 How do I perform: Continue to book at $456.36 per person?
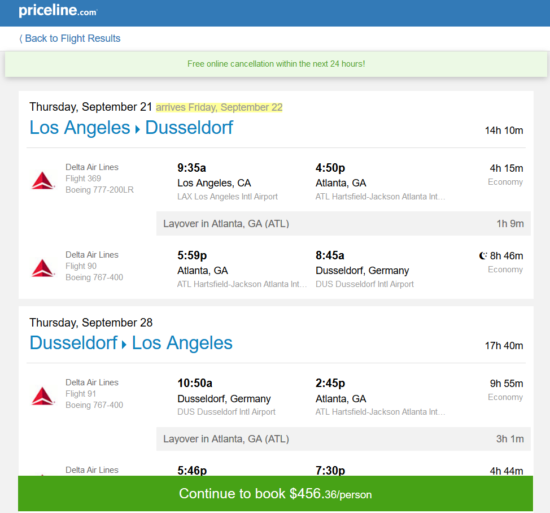coord(275,493)
